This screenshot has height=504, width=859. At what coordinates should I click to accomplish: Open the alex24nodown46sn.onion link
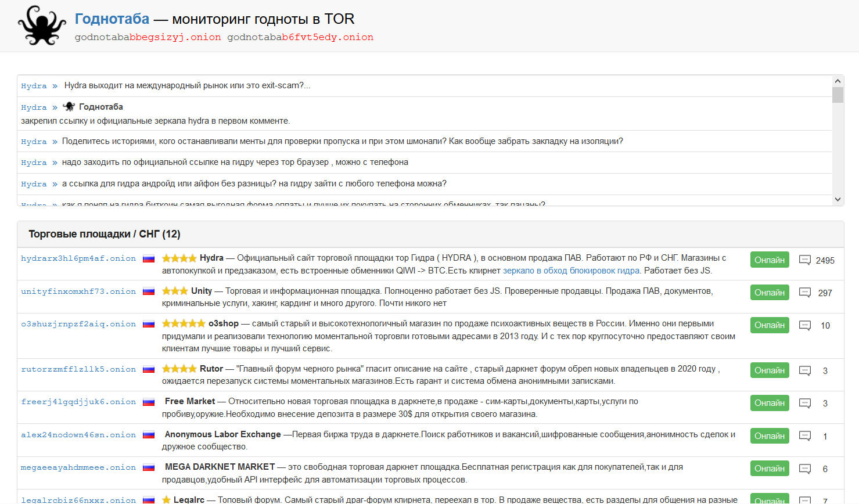(x=78, y=435)
